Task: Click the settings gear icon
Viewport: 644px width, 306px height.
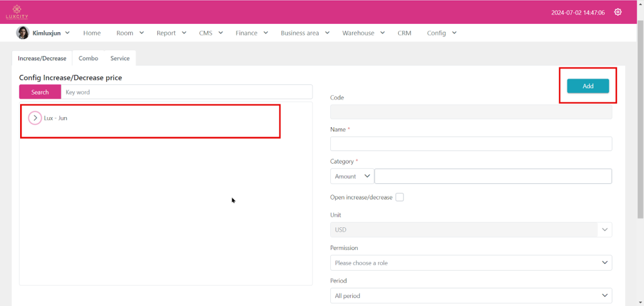Action: 618,12
